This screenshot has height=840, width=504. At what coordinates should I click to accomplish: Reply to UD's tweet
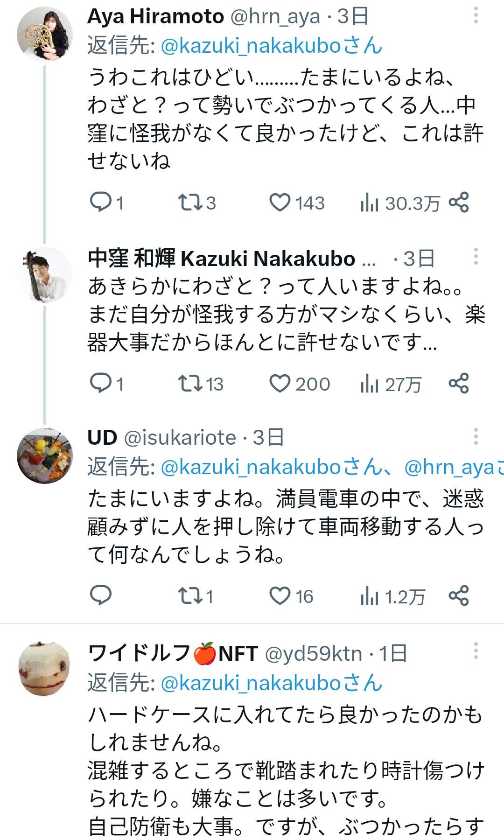click(x=100, y=595)
